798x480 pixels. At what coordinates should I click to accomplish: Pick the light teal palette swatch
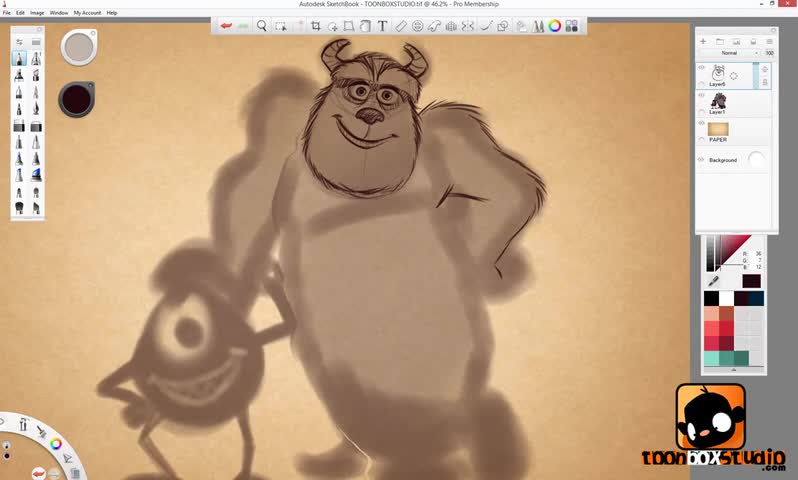click(x=711, y=358)
